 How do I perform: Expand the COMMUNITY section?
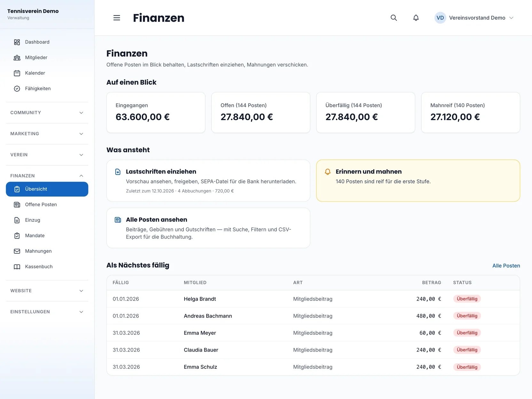tap(47, 113)
